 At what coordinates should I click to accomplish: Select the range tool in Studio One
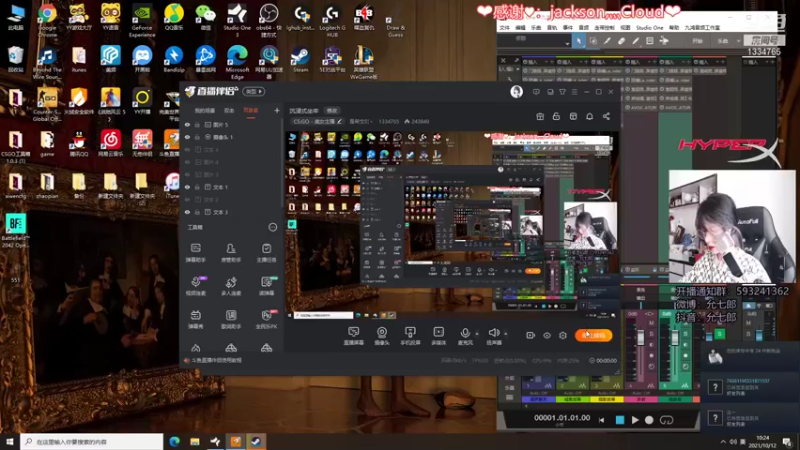593,41
